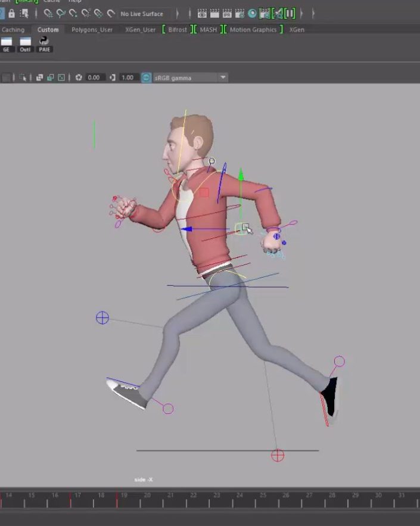
Task: Toggle highlight selection mode icon
Action: [x=24, y=14]
